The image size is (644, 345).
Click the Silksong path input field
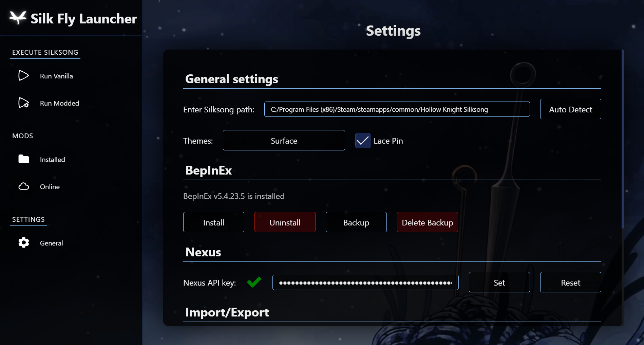pyautogui.click(x=397, y=109)
